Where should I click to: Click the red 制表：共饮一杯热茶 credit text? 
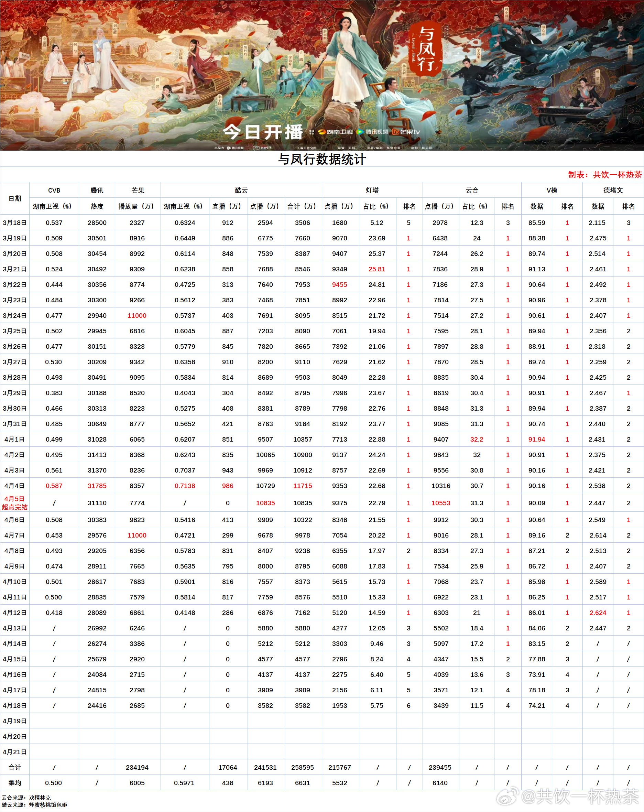(604, 175)
